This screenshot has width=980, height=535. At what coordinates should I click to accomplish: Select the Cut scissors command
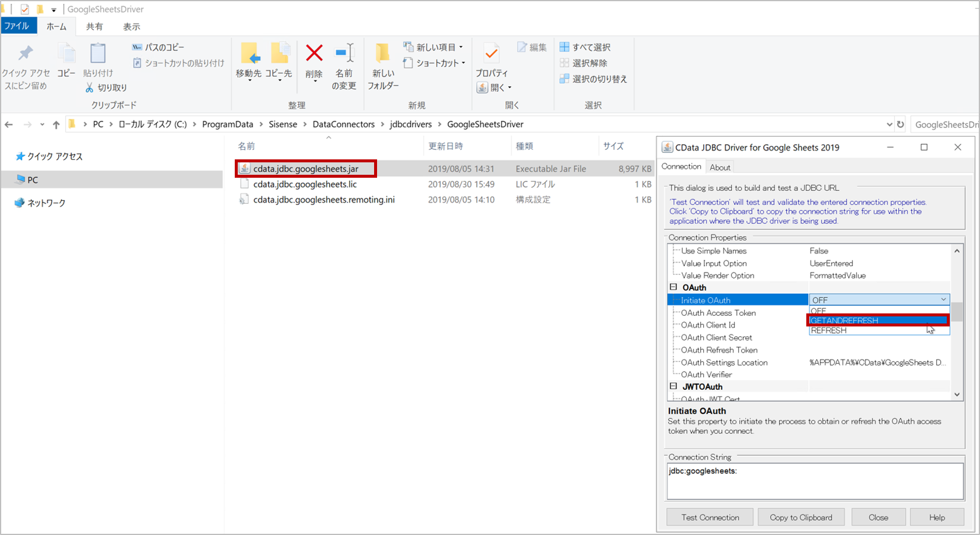click(106, 88)
